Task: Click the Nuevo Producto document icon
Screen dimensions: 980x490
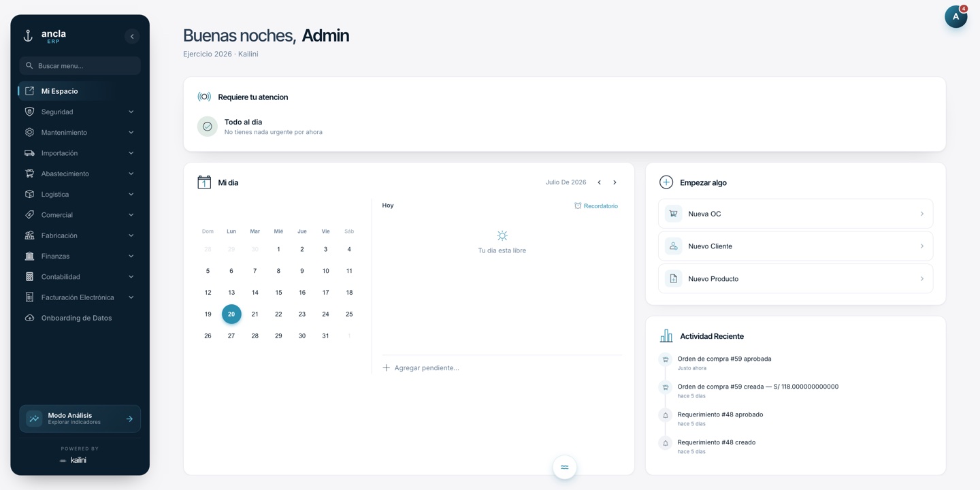Action: (673, 278)
